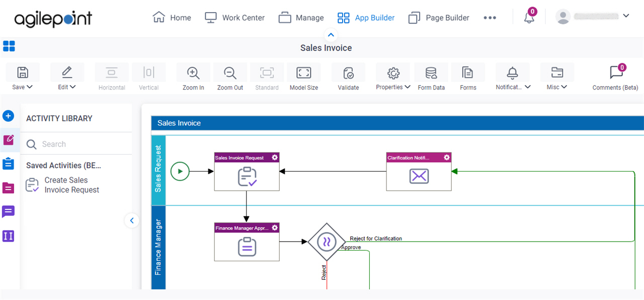
Task: Collapse the top navigation bar chevron
Action: 331,35
